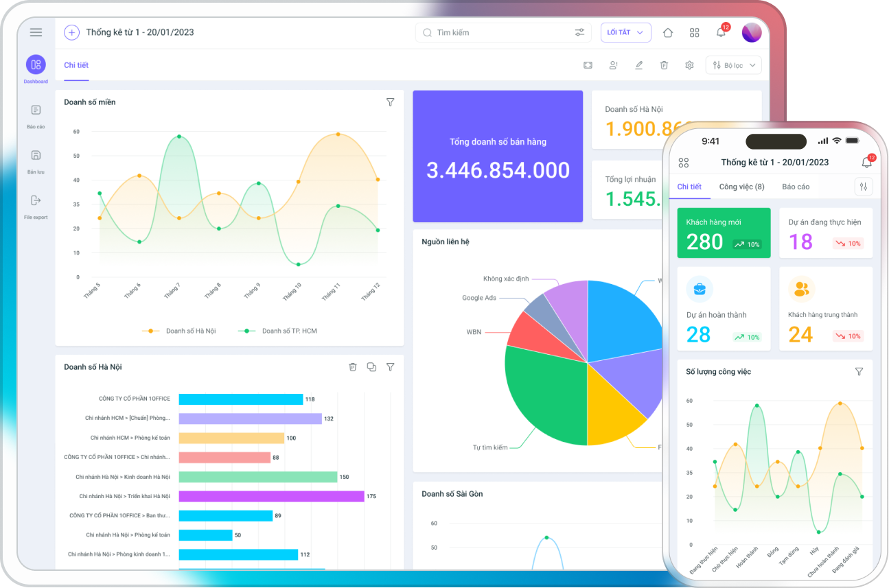Switch to the Công việc (8) tab

741,186
